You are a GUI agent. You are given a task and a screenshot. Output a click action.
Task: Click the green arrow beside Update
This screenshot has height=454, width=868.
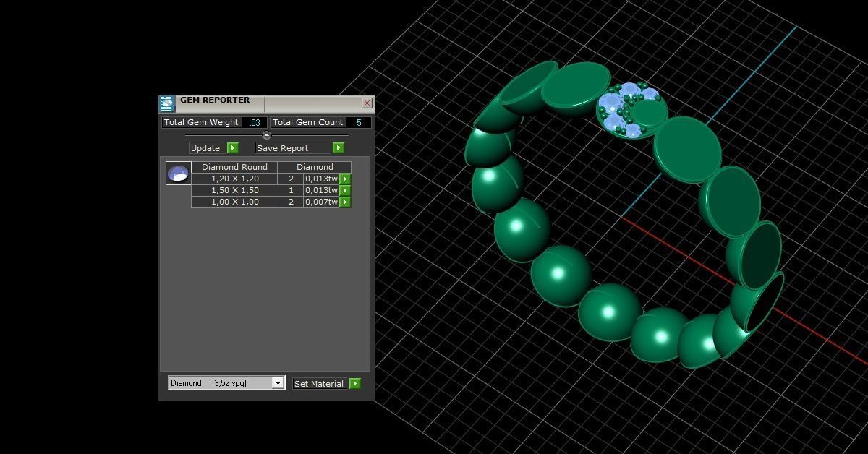coord(233,147)
